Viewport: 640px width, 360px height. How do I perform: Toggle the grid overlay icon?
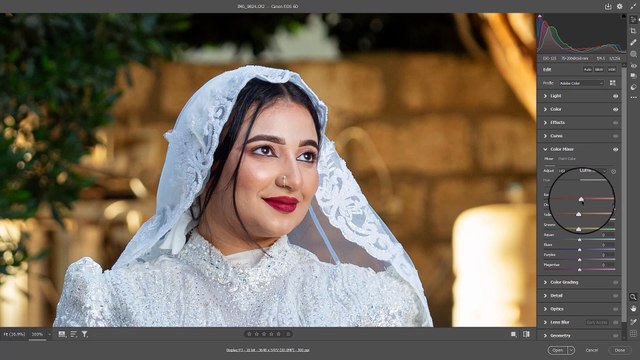pos(633,334)
